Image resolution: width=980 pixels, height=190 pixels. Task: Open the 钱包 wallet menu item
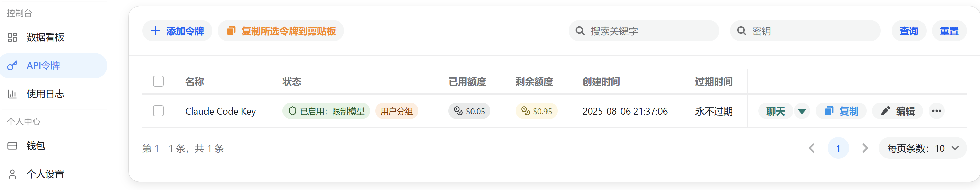(36, 146)
